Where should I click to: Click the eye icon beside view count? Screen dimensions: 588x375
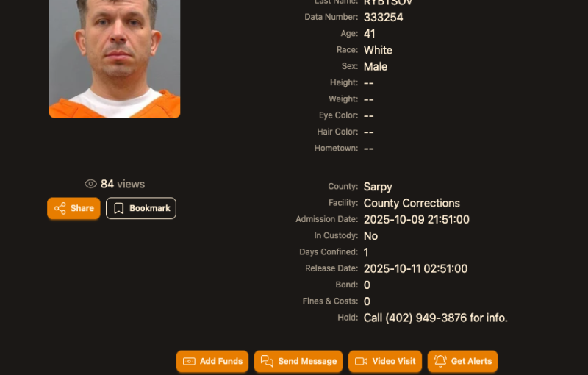90,184
